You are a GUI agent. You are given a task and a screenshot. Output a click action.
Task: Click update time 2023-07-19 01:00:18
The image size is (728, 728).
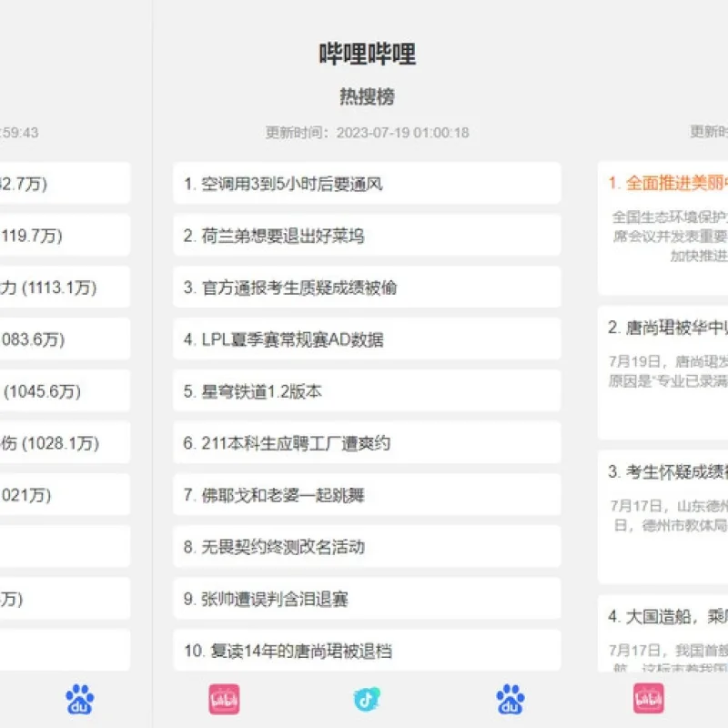(x=367, y=133)
